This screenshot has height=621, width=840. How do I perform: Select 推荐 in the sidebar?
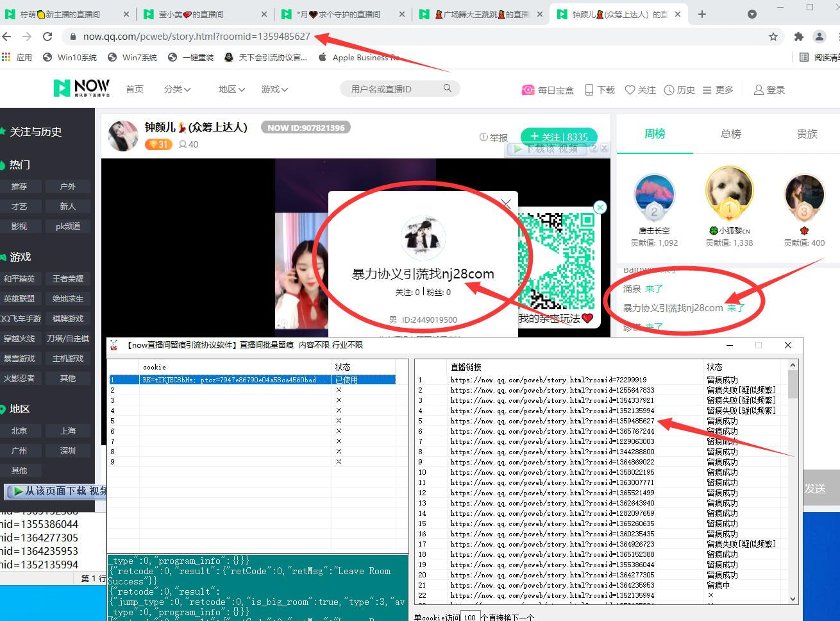(19, 186)
